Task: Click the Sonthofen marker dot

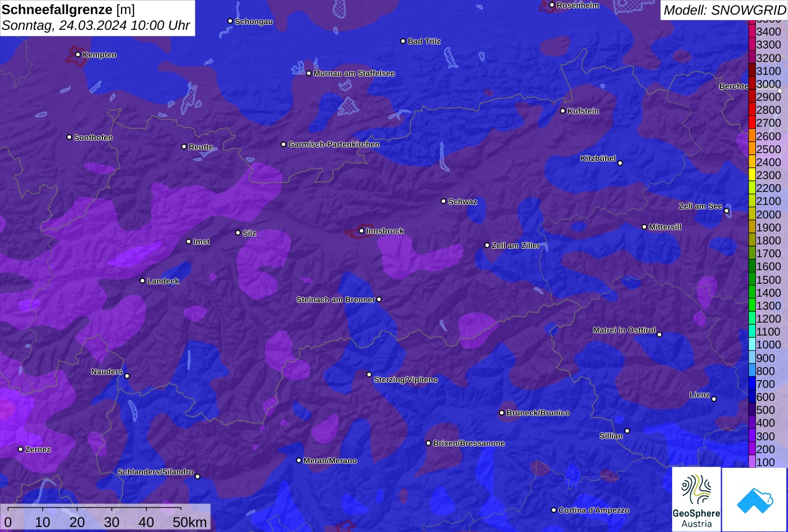Action: pyautogui.click(x=69, y=137)
